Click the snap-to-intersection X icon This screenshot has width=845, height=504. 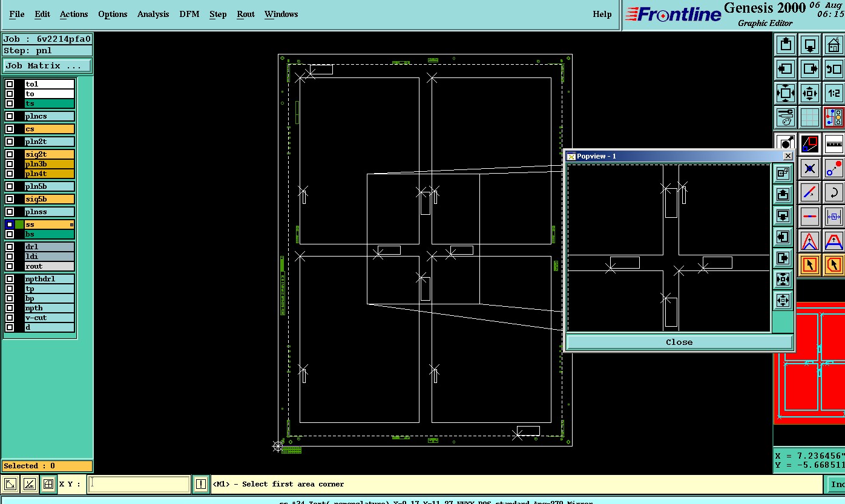click(810, 168)
